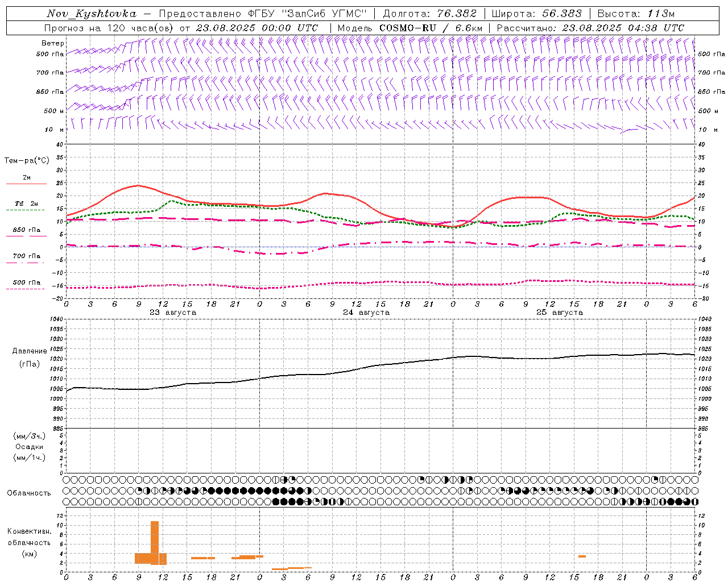Click the Ветер section label
This screenshot has width=728, height=582.
(x=53, y=43)
